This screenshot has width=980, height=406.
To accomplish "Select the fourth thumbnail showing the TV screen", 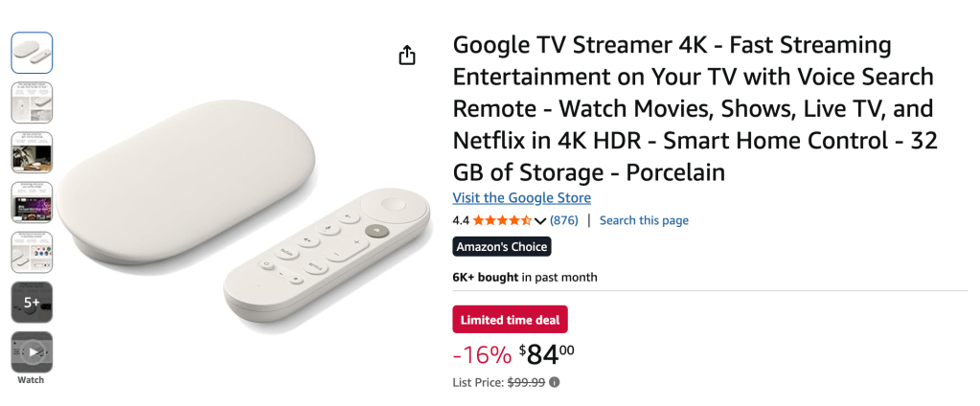I will (x=32, y=202).
